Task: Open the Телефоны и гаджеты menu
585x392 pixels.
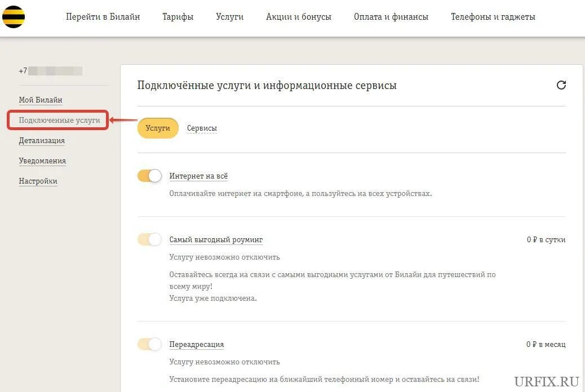Action: click(493, 17)
